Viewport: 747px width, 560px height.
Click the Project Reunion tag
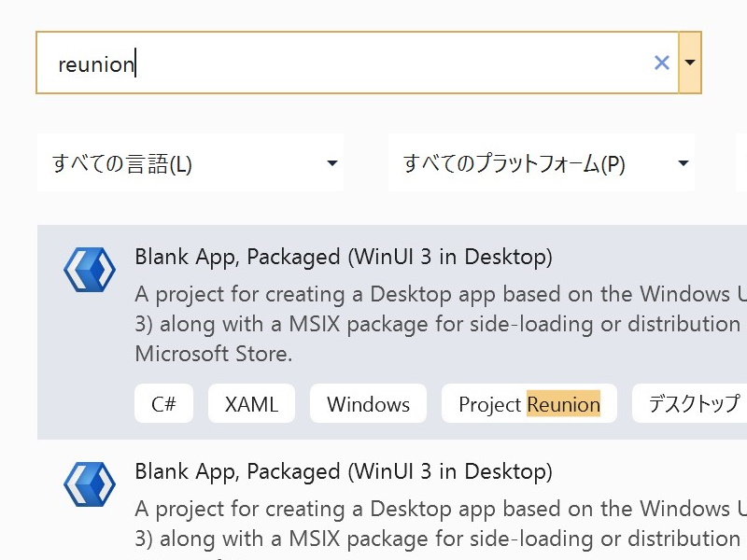[529, 404]
